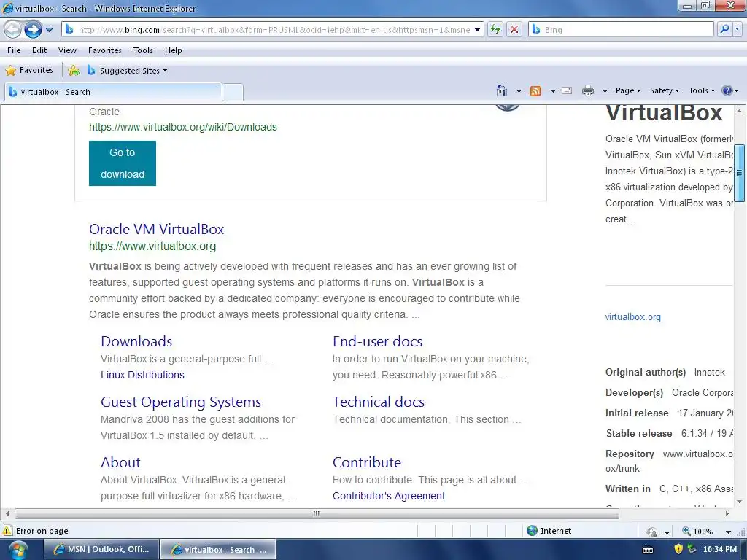Open the Oracle VM VirtualBox result
Screen dimensions: 747x560
click(156, 229)
